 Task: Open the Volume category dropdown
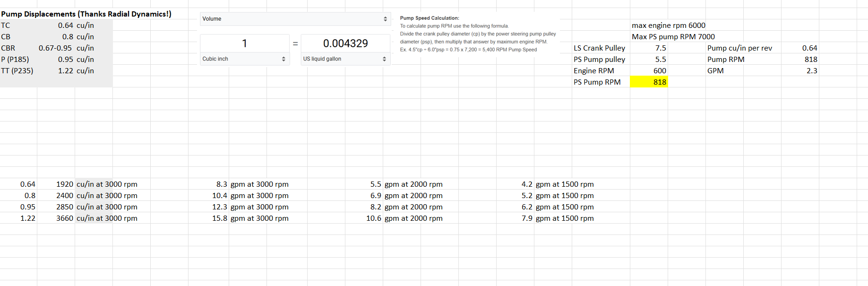295,19
